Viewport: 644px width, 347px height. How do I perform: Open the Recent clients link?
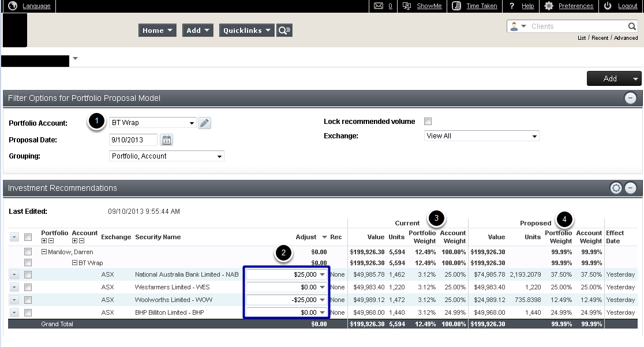coord(600,37)
